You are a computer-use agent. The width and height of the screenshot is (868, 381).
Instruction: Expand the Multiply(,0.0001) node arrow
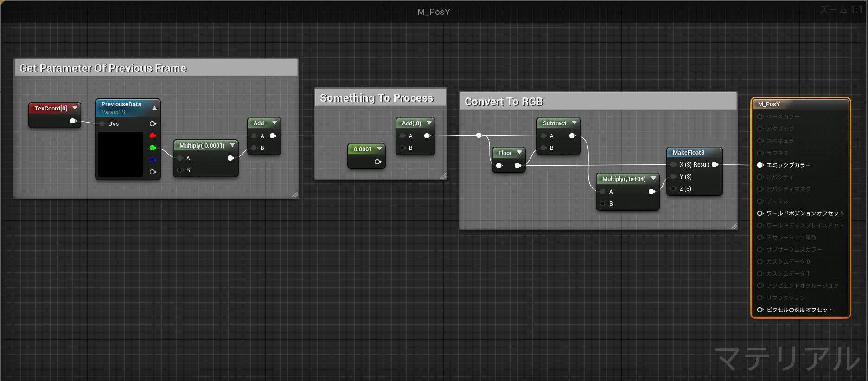tap(232, 145)
